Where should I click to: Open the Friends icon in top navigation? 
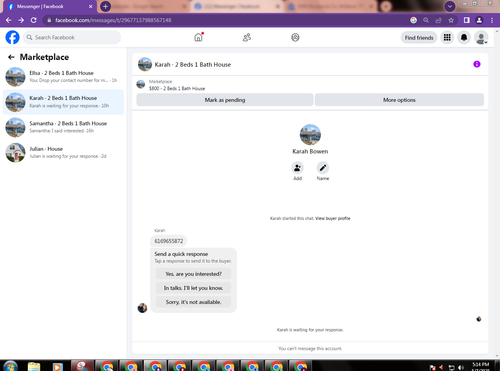[x=247, y=37]
